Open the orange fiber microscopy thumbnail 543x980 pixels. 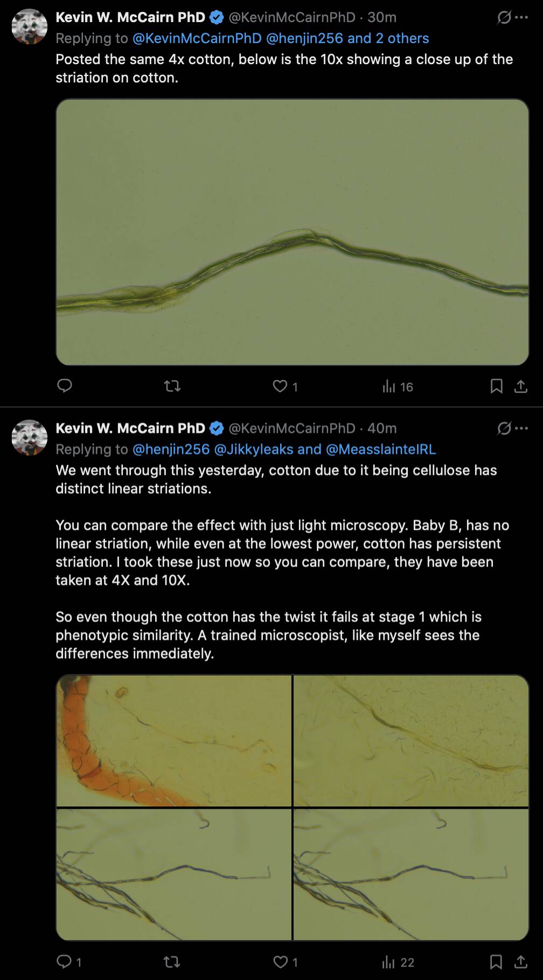click(x=174, y=741)
